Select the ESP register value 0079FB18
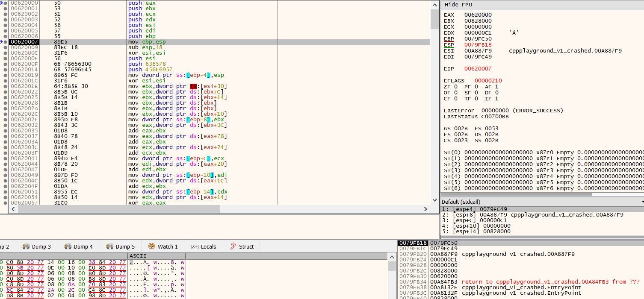 (x=478, y=45)
